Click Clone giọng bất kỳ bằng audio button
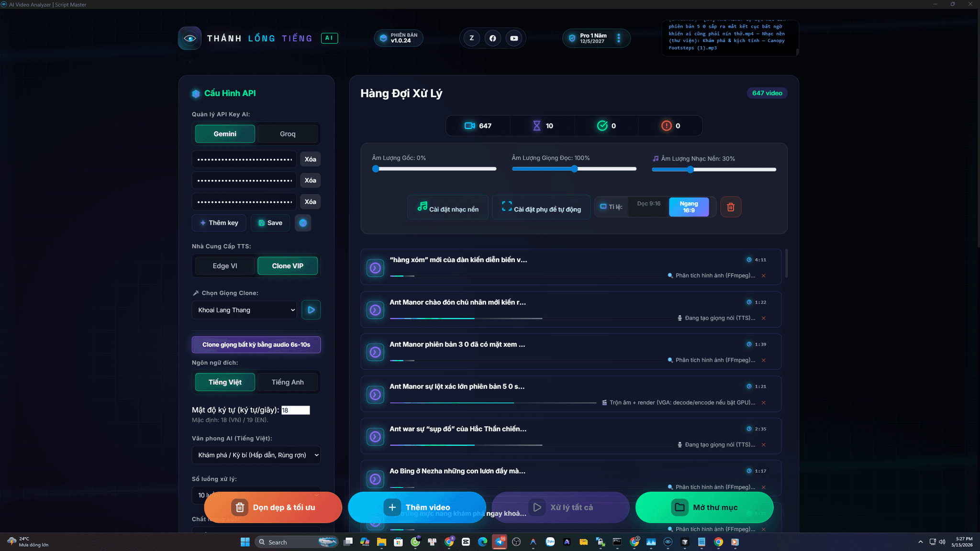 (256, 345)
